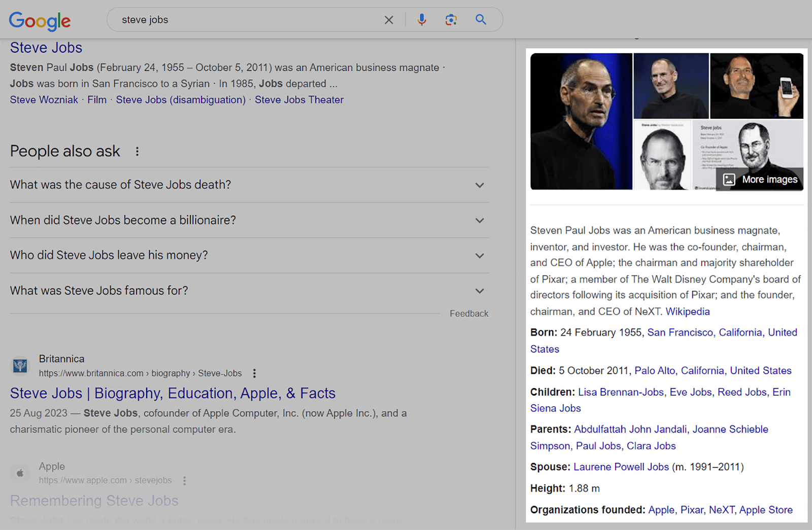The height and width of the screenshot is (530, 812).
Task: Open the People also ask options menu
Action: [137, 151]
